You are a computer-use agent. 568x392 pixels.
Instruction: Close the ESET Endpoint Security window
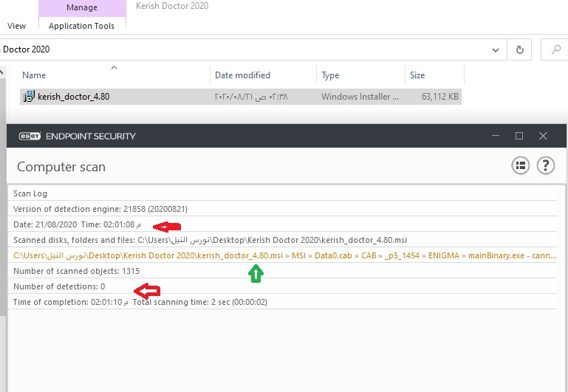[x=544, y=136]
